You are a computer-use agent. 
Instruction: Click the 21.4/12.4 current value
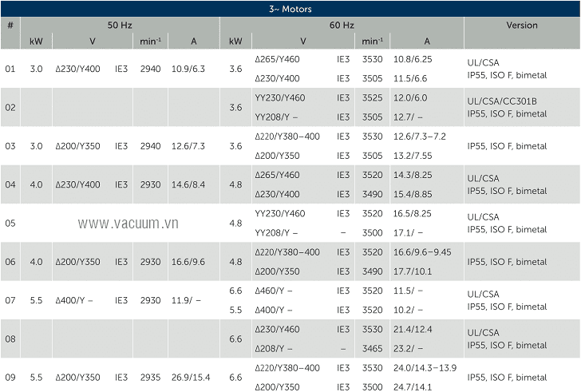[413, 330]
